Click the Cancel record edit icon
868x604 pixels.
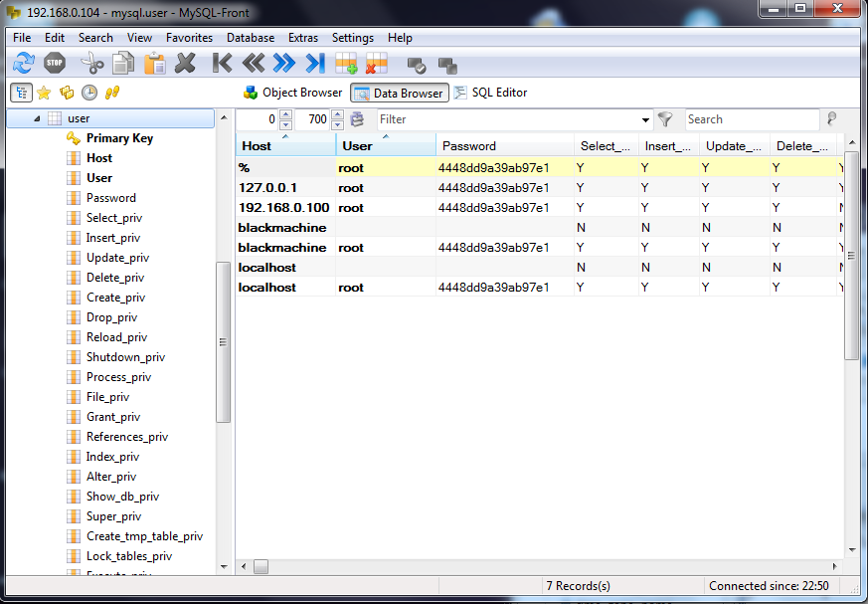pyautogui.click(x=447, y=66)
